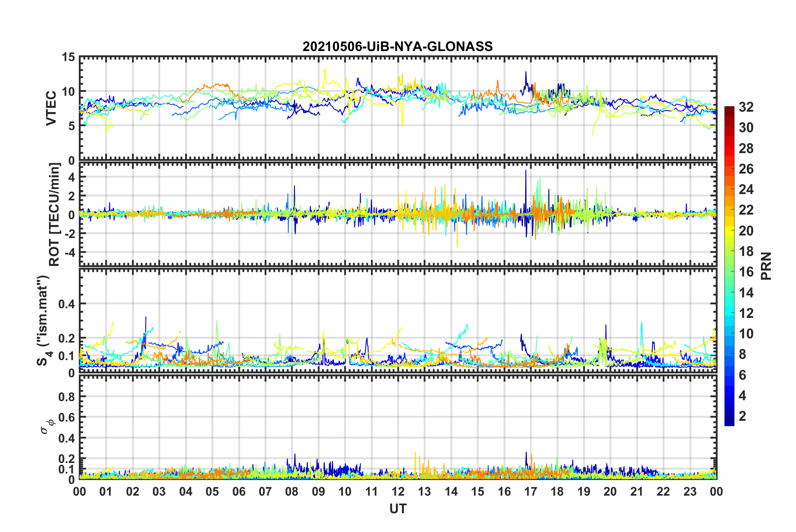Screen dimensions: 796x532
Task: Click the PRN colorbar label
Action: tap(766, 266)
